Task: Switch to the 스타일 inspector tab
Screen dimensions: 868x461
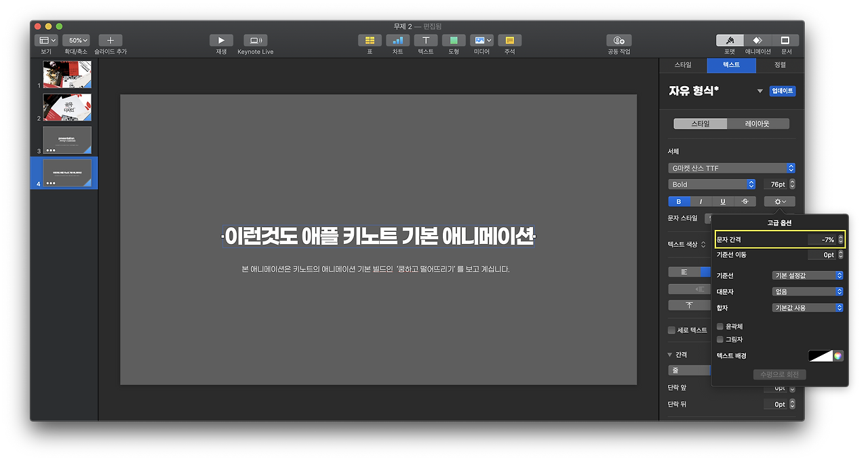Action: [683, 65]
